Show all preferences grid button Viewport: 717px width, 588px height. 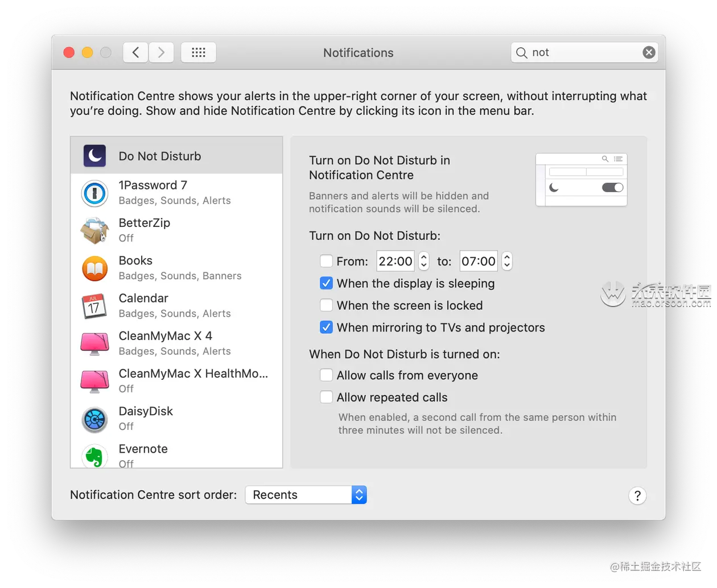(199, 52)
